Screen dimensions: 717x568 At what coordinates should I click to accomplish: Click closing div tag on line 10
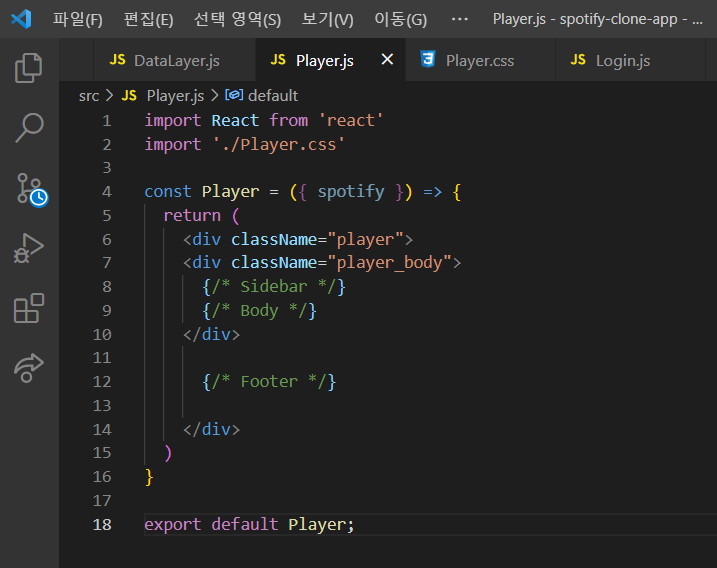pos(211,335)
